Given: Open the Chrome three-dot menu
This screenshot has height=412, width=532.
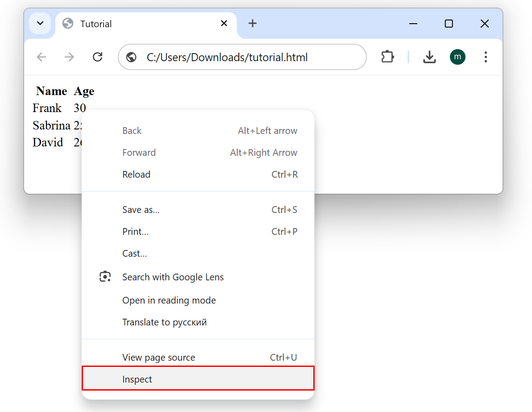Looking at the screenshot, I should pos(486,57).
